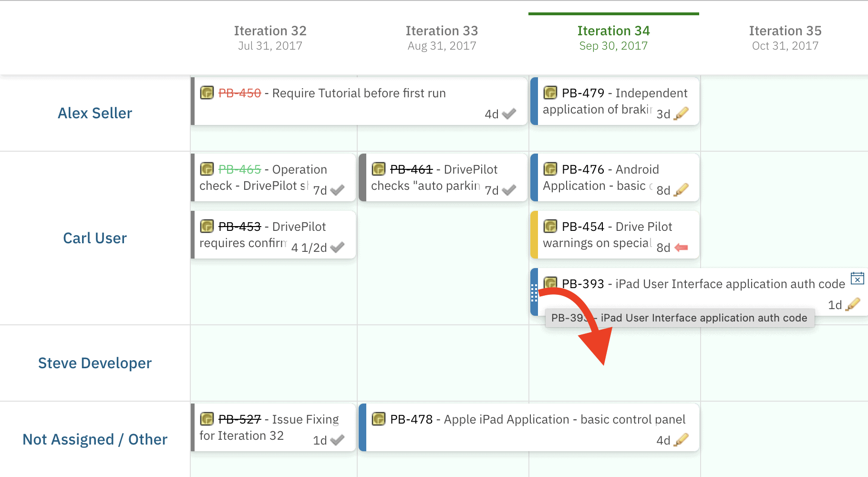Open the Not Assigned / Other row label
868x477 pixels.
tap(95, 439)
